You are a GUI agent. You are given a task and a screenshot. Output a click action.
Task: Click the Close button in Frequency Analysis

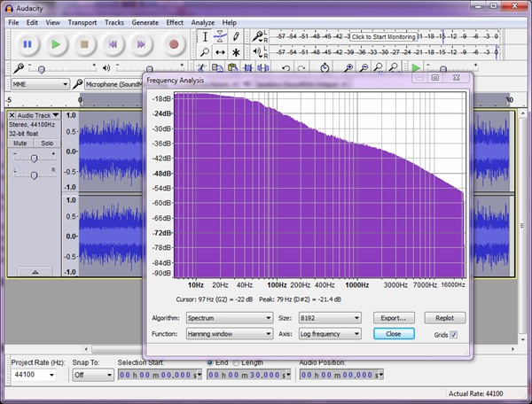394,334
